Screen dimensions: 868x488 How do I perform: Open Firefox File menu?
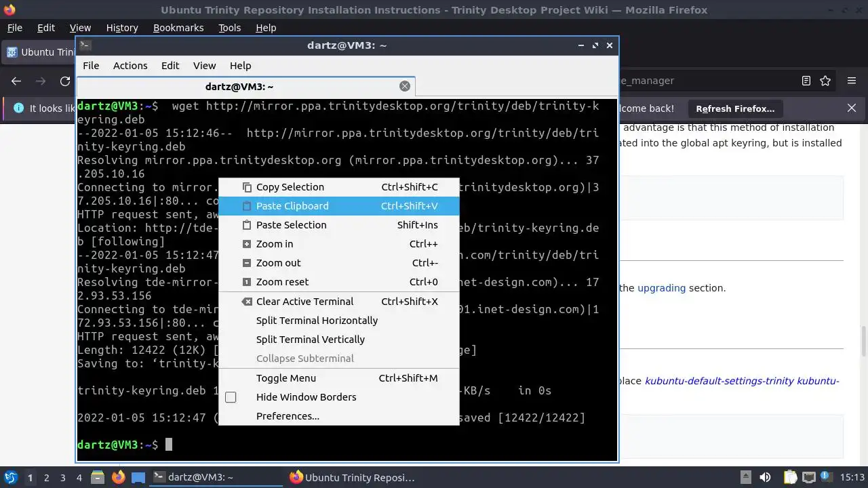pyautogui.click(x=14, y=28)
